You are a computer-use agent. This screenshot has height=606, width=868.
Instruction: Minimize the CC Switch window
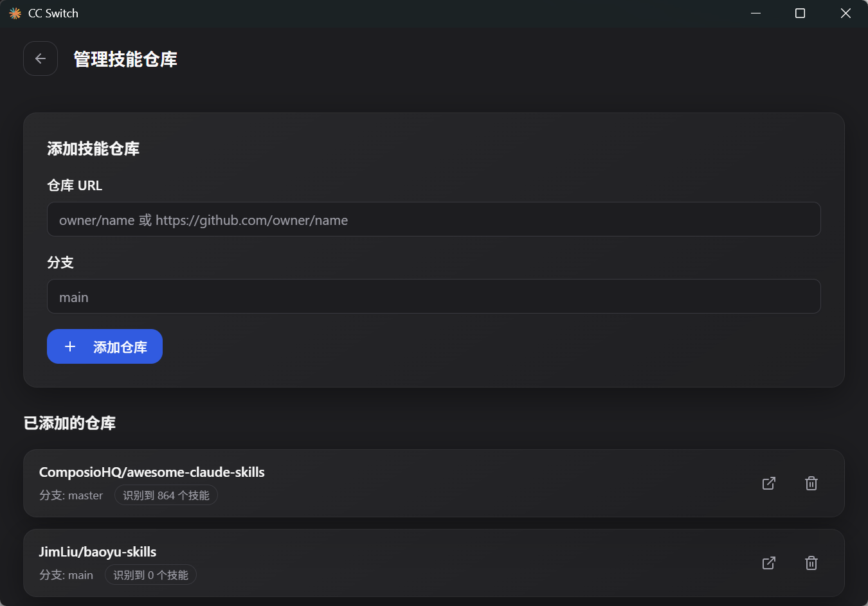pyautogui.click(x=756, y=13)
